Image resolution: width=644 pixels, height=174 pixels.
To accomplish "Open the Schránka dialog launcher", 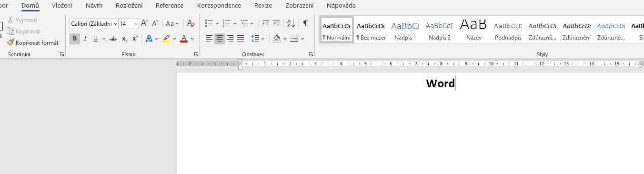I will pos(62,55).
